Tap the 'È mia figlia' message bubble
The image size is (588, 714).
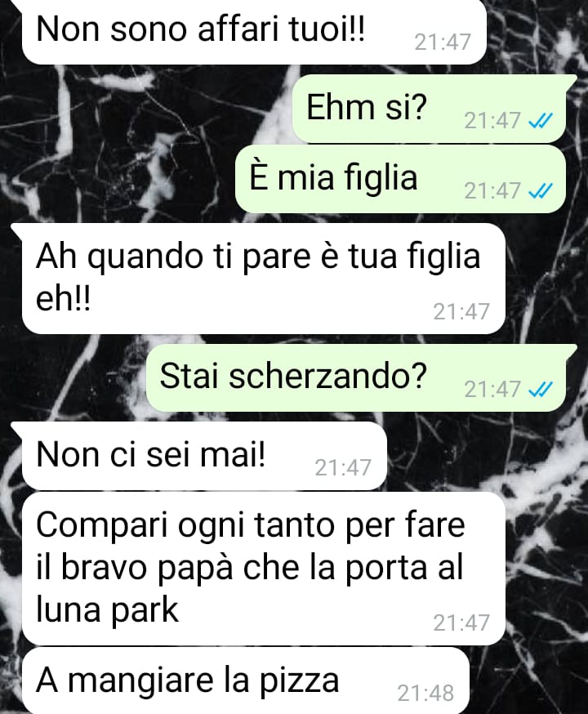click(x=400, y=178)
